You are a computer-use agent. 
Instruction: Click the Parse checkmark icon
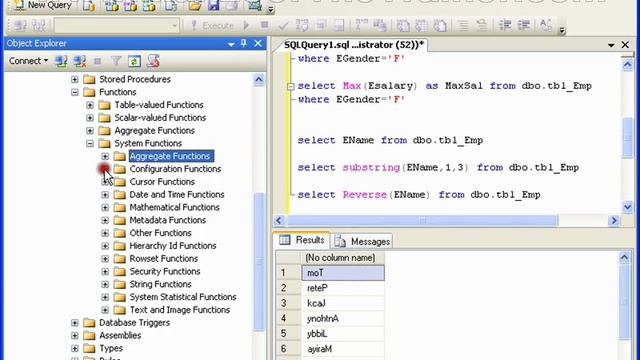click(x=283, y=26)
